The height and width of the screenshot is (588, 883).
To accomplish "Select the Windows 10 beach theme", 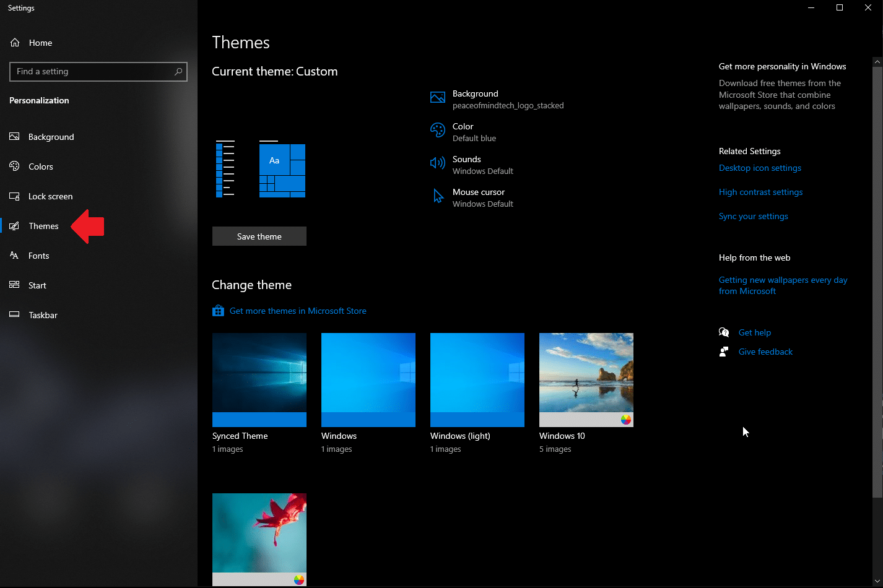I will coord(586,380).
